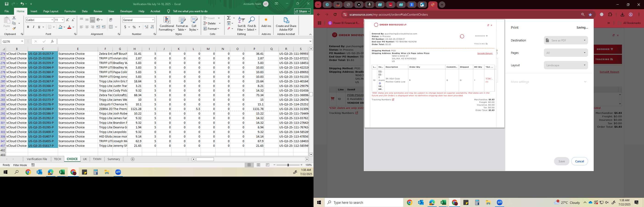
Task: Switch to the Summary sheet tab
Action: tap(114, 159)
